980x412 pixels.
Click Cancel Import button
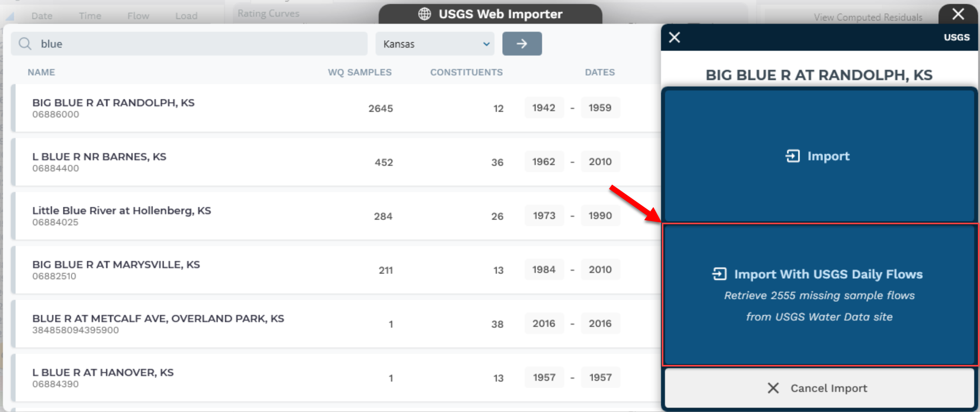coord(819,388)
